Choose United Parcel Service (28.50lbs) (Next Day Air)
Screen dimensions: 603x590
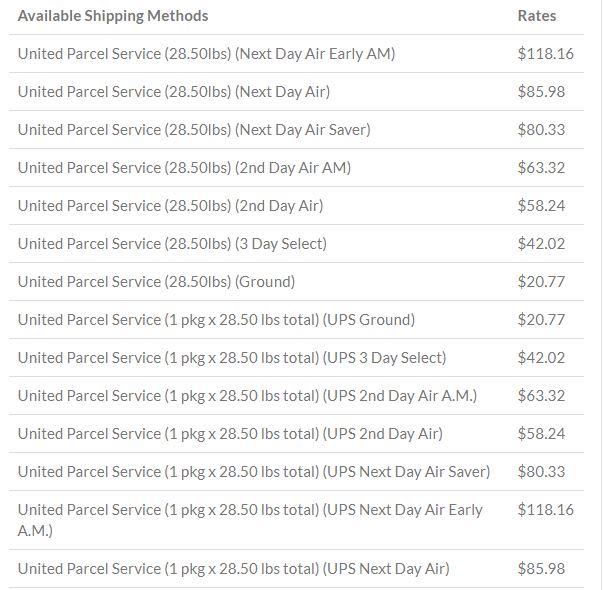174,92
